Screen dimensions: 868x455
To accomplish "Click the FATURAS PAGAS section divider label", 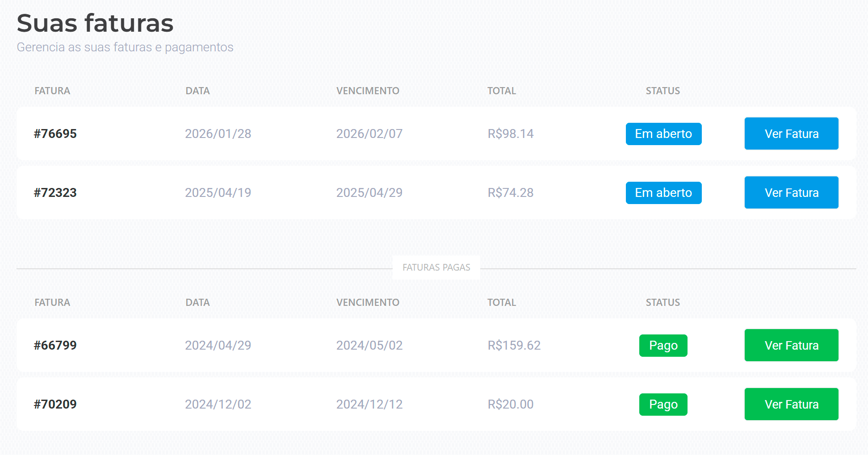I will coord(436,267).
